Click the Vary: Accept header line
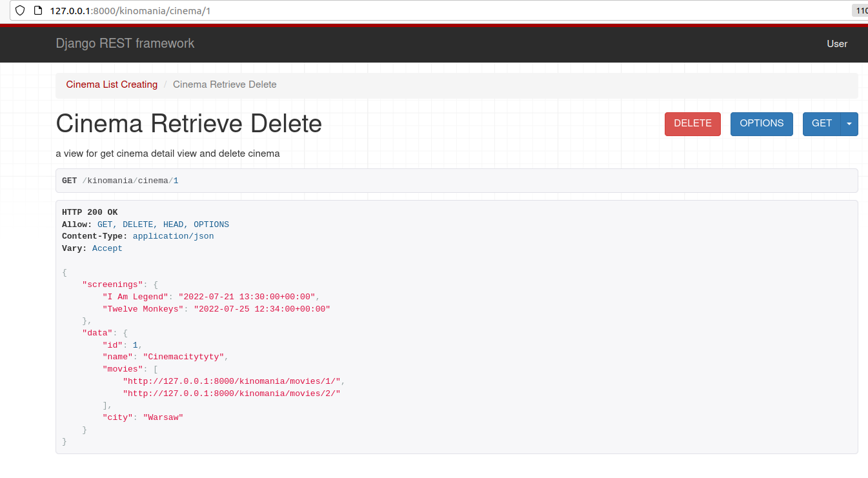868x478 pixels. 92,248
